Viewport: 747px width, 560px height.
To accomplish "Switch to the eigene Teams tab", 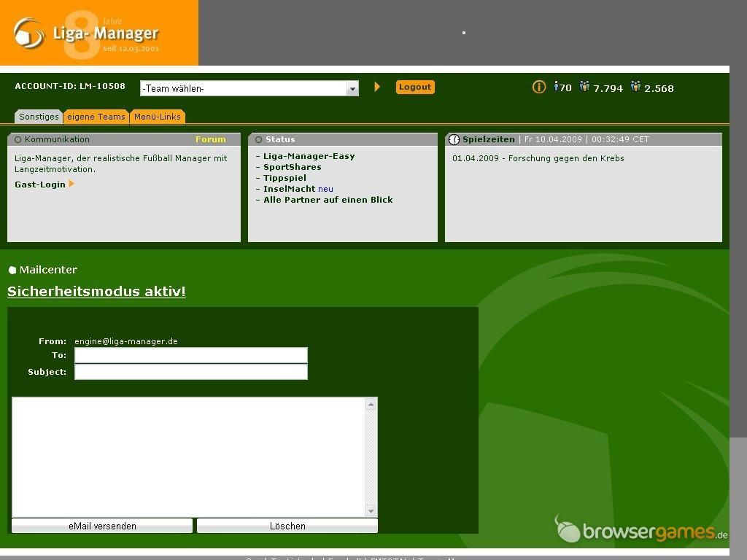I will [x=96, y=117].
